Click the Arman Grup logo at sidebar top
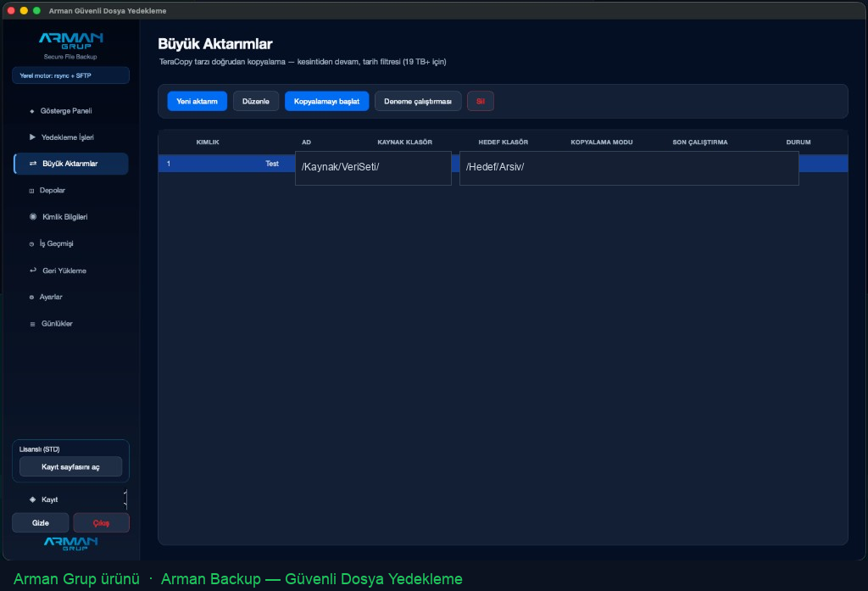 71,42
